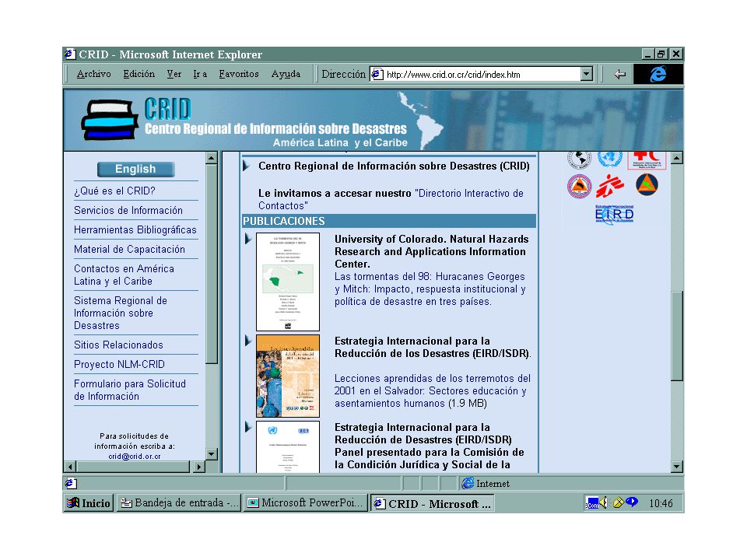This screenshot has height=560, width=747.
Task: Click the page icon in address bar
Action: click(377, 75)
